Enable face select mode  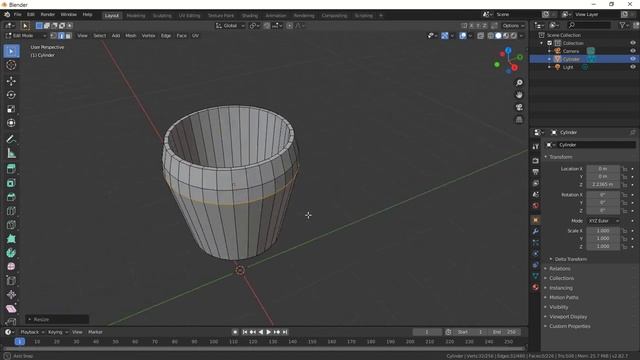click(x=68, y=36)
